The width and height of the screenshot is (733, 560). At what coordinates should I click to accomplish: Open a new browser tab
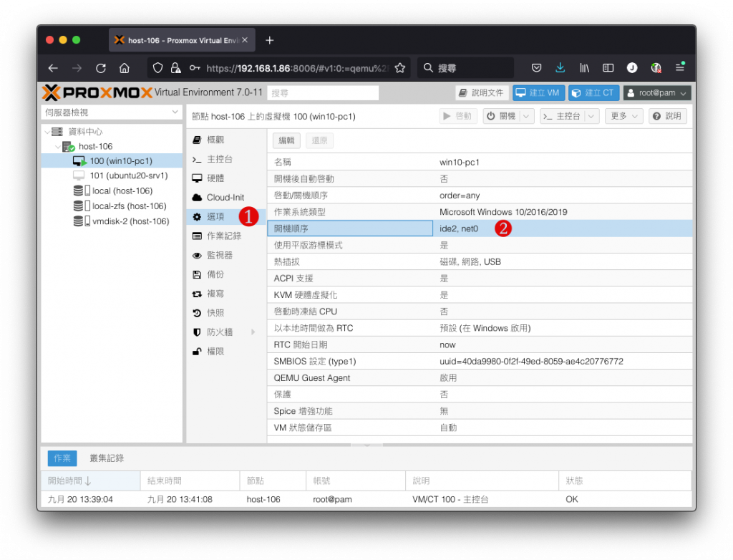pyautogui.click(x=269, y=40)
